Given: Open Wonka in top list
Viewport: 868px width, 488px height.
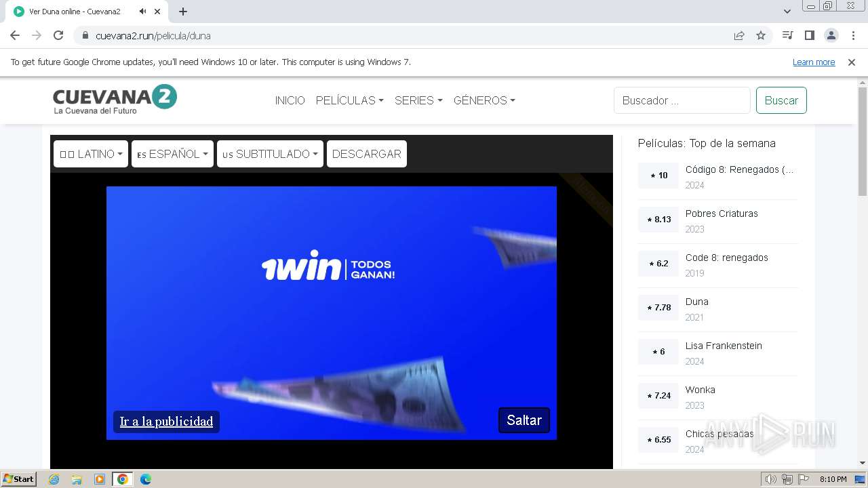Looking at the screenshot, I should pyautogui.click(x=700, y=390).
